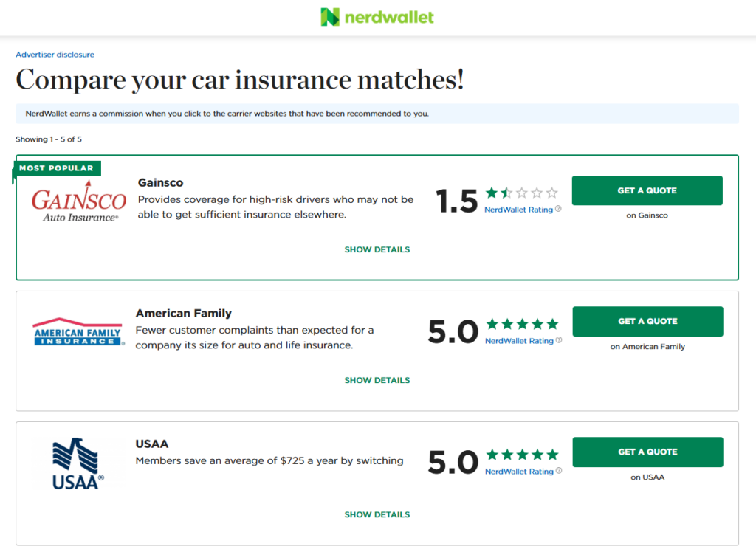Expand Gainsco details via Show Details
The image size is (756, 552).
click(x=377, y=249)
